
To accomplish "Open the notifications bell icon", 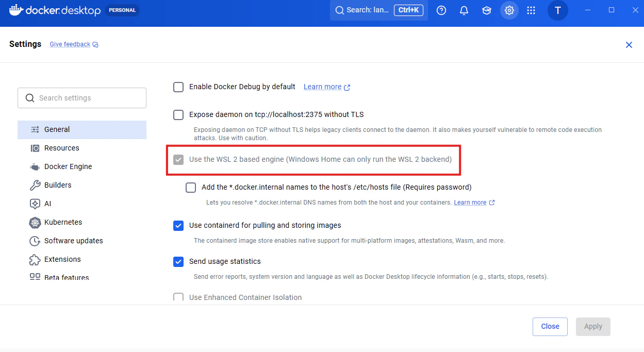I will coord(464,10).
